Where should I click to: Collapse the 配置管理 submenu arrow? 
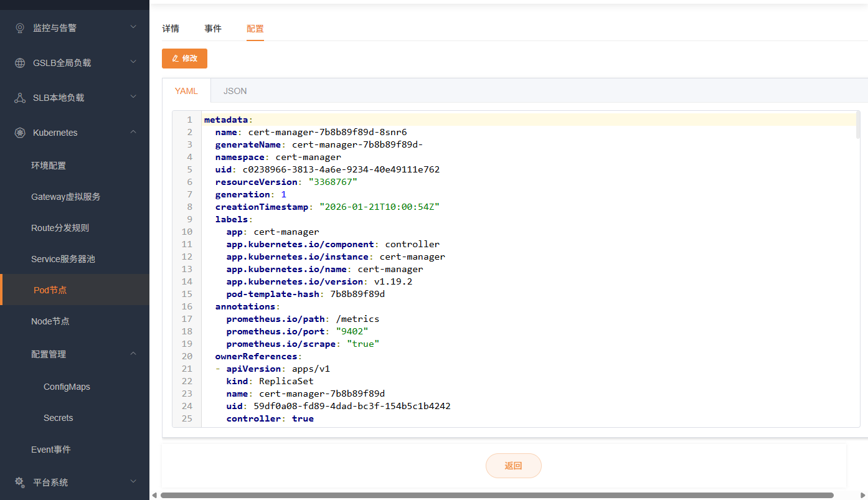pyautogui.click(x=133, y=354)
